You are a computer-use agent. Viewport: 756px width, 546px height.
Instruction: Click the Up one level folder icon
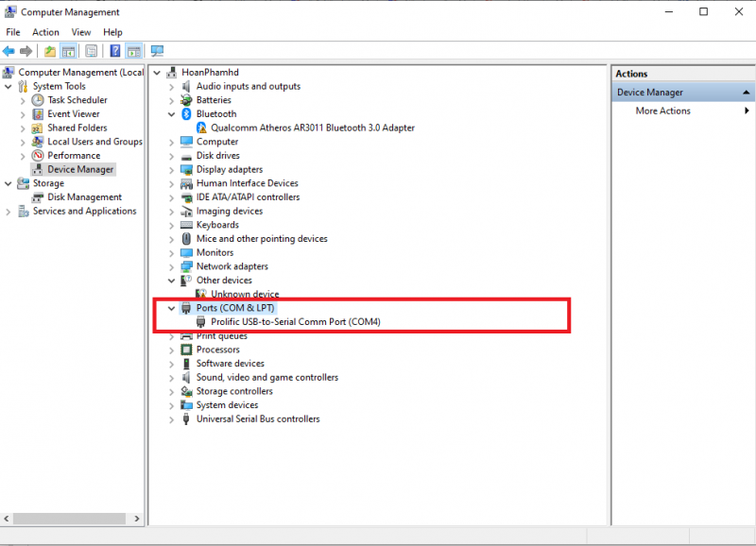tap(50, 51)
